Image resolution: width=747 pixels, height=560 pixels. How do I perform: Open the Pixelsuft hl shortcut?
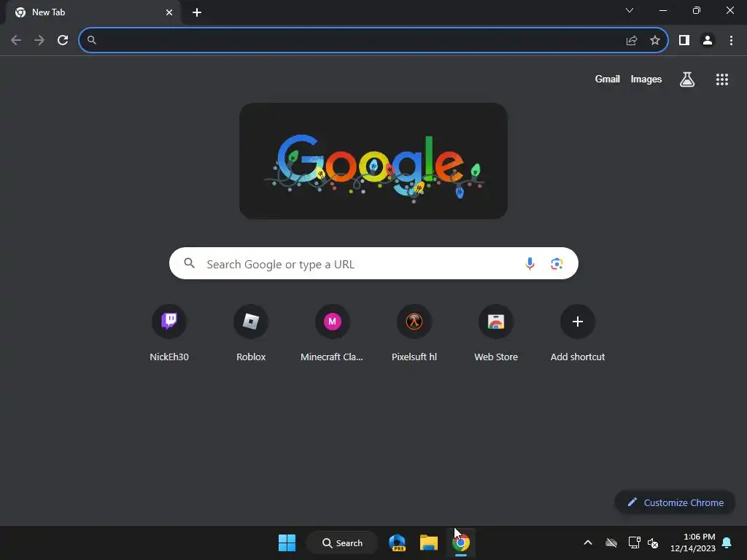point(414,332)
